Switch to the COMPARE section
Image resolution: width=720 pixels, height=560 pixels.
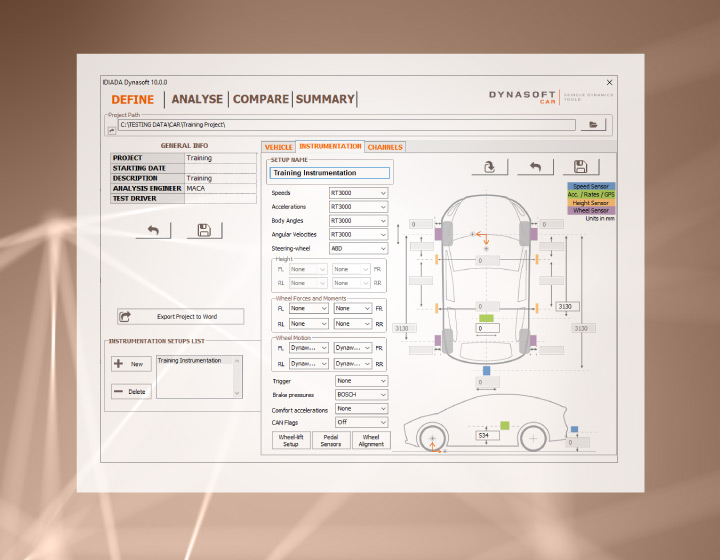tap(261, 99)
